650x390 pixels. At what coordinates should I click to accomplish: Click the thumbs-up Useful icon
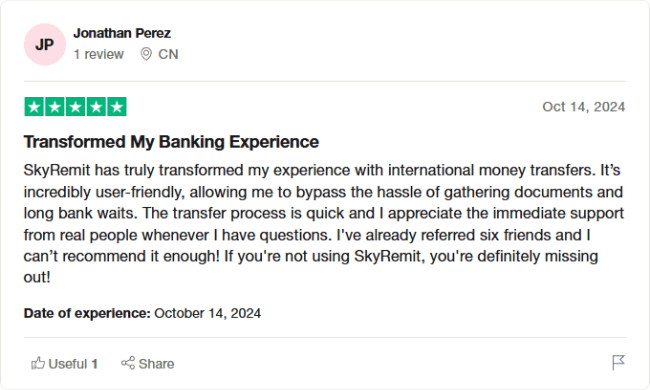tap(38, 363)
